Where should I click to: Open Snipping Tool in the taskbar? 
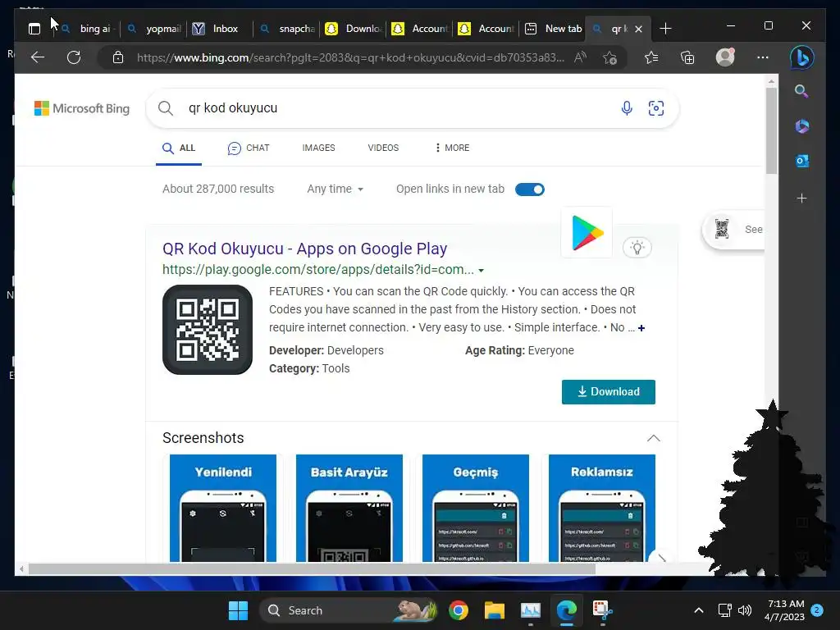[x=603, y=610]
